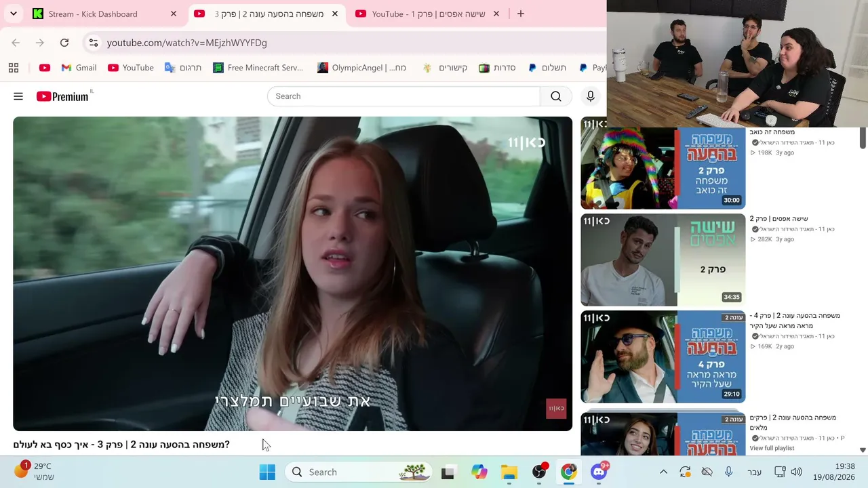Submit search with the magnifier button
The width and height of the screenshot is (868, 488).
coord(556,96)
